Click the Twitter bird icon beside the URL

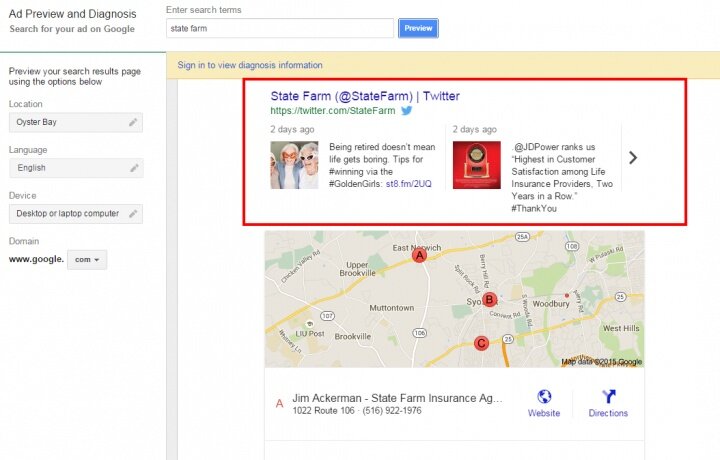406,111
